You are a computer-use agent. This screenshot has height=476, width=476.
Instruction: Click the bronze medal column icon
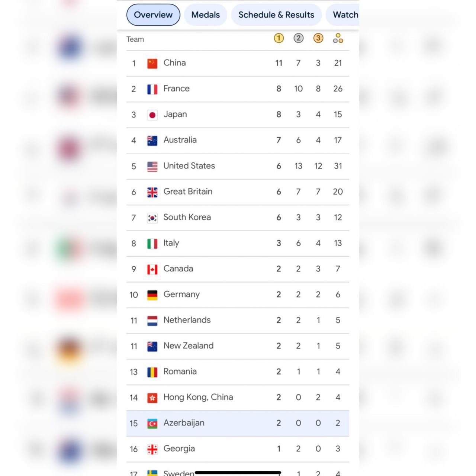318,38
